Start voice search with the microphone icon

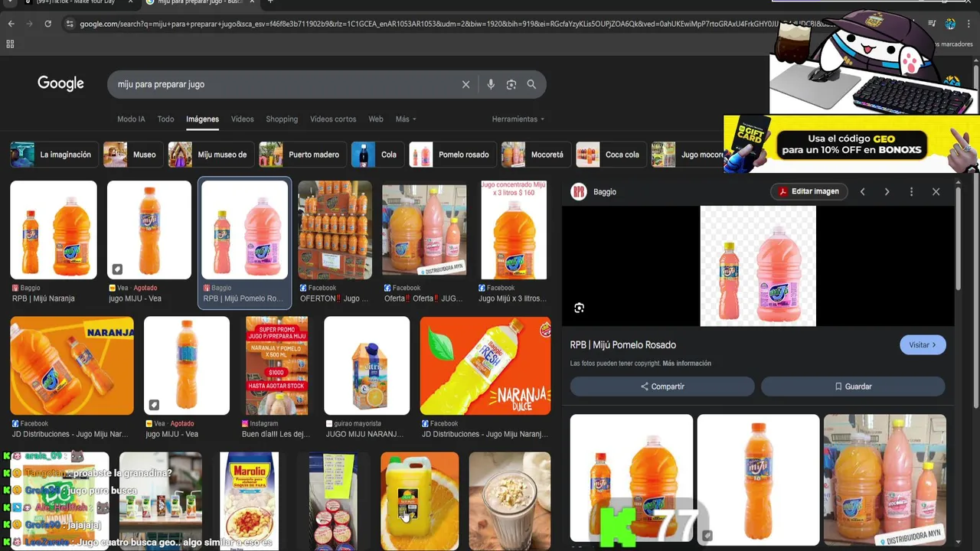(x=491, y=84)
